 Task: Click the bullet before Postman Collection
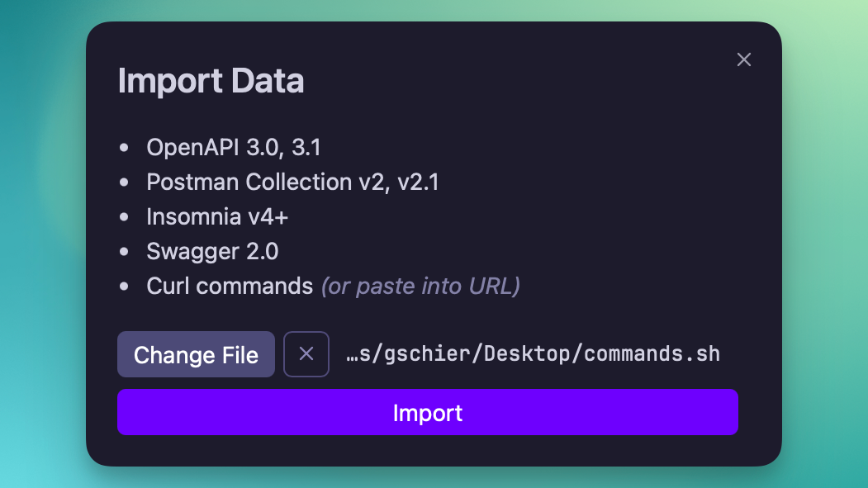pyautogui.click(x=125, y=182)
